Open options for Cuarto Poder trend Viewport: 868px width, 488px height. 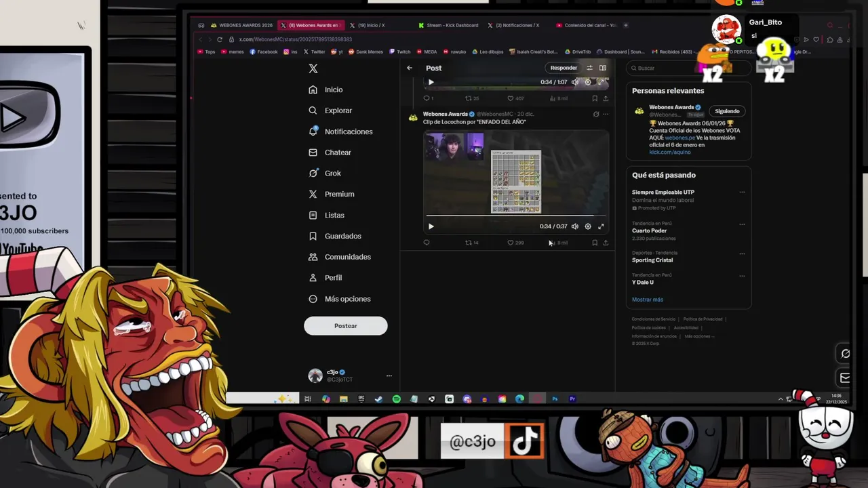[x=742, y=224]
